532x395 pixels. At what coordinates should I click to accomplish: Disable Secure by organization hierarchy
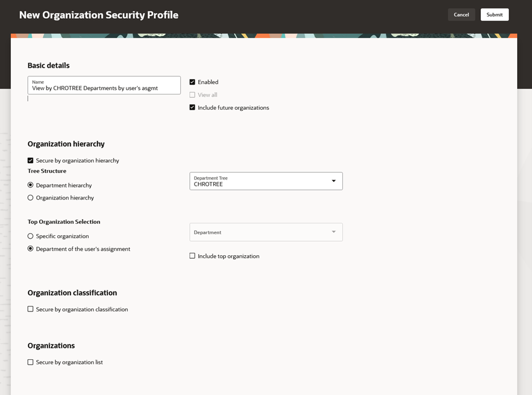tap(31, 160)
